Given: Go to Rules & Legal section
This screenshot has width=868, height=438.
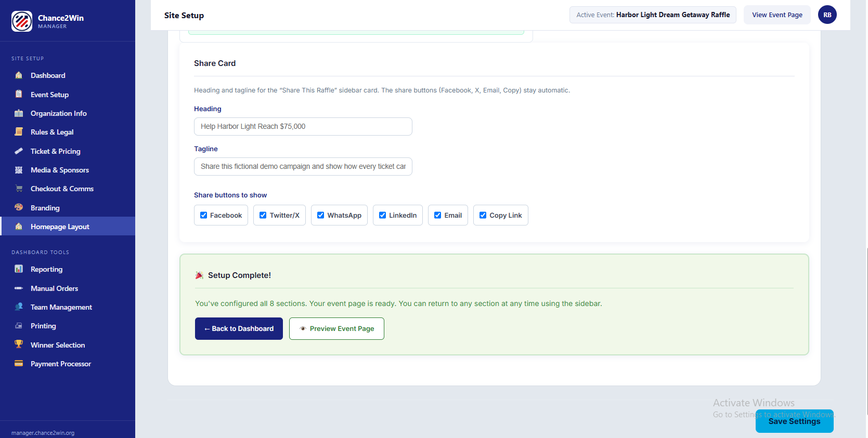Looking at the screenshot, I should [x=68, y=132].
